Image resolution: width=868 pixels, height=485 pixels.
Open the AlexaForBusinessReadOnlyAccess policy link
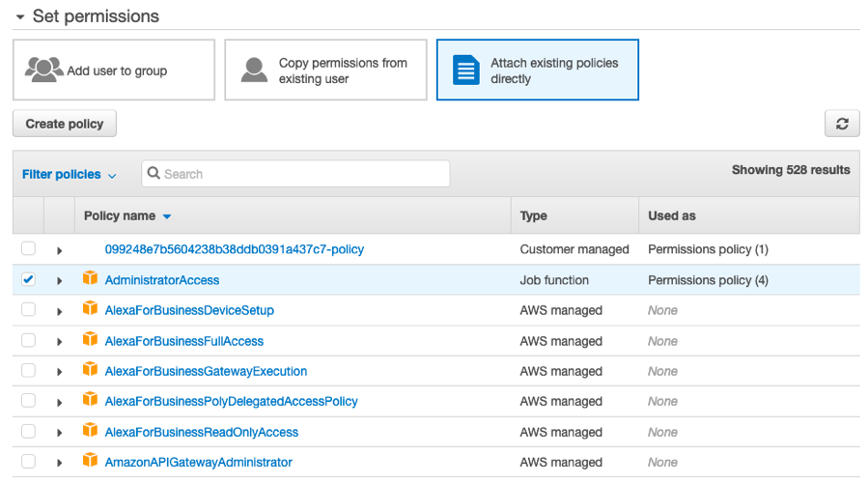pyautogui.click(x=202, y=432)
